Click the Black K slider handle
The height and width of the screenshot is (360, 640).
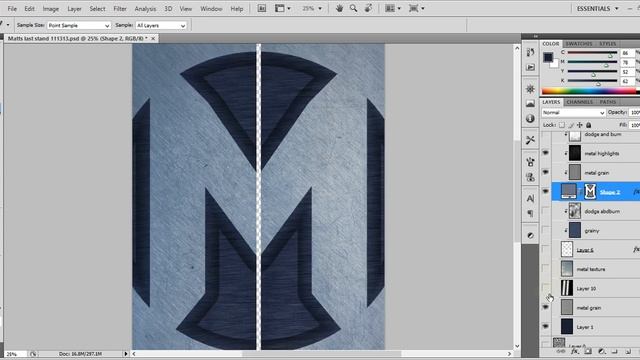point(598,83)
